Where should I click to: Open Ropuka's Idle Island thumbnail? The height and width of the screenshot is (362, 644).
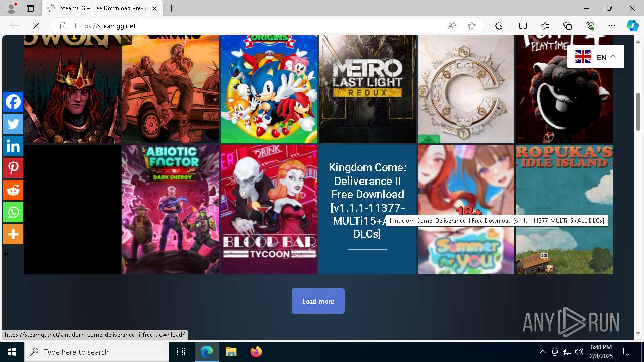[x=564, y=209]
